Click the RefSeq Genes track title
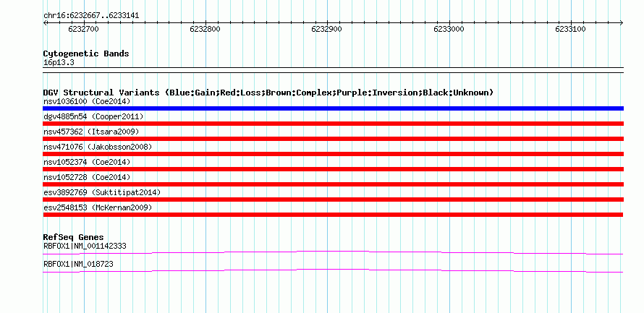 73,237
